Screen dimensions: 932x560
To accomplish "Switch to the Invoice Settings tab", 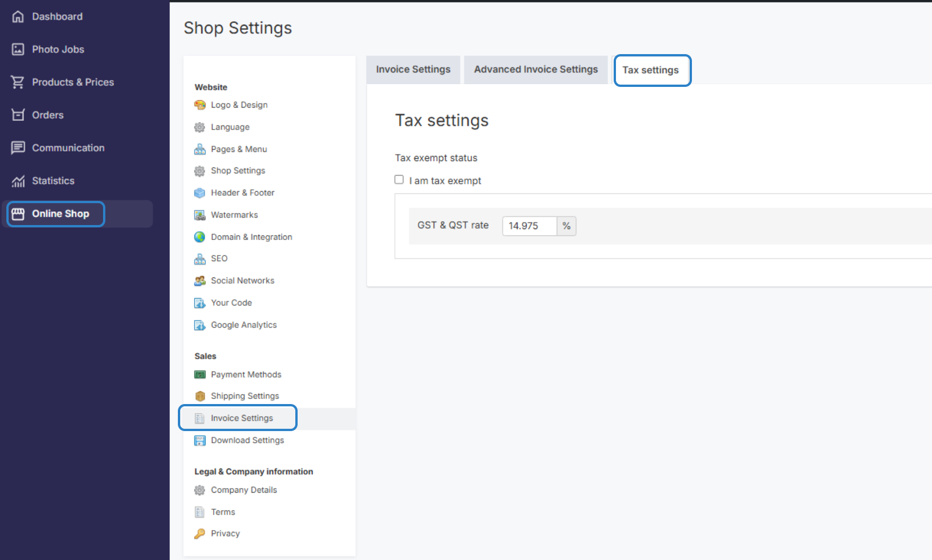I will [413, 70].
